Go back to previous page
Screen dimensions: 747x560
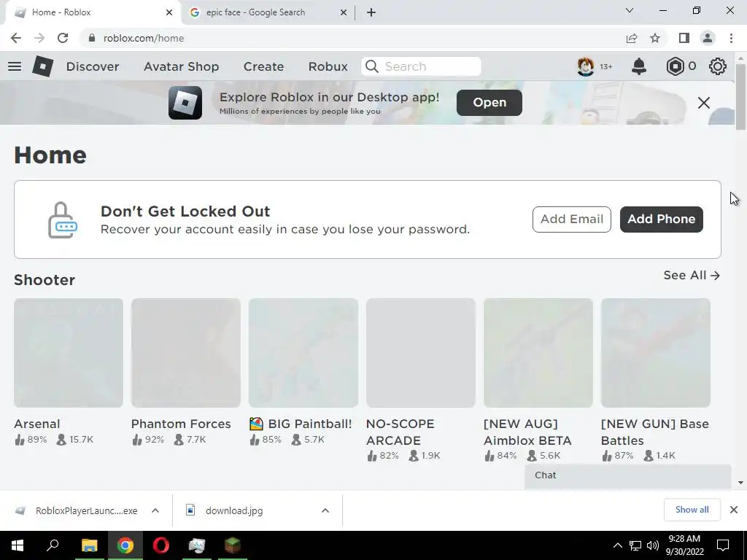click(16, 38)
